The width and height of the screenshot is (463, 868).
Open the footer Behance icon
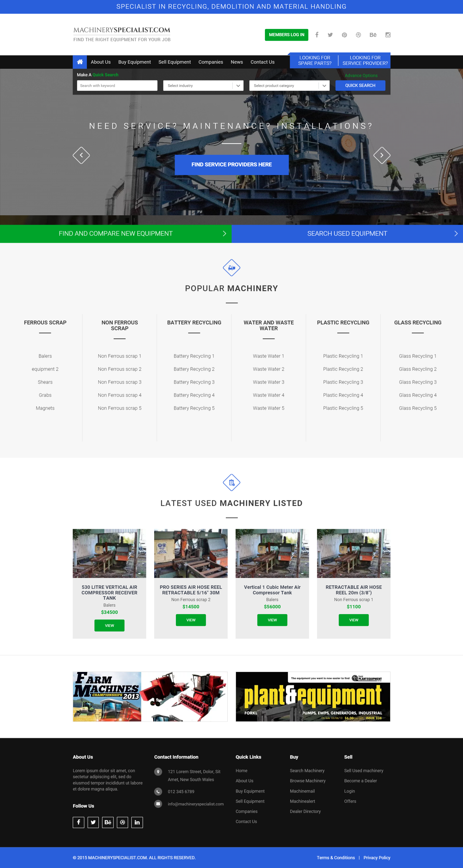click(108, 822)
